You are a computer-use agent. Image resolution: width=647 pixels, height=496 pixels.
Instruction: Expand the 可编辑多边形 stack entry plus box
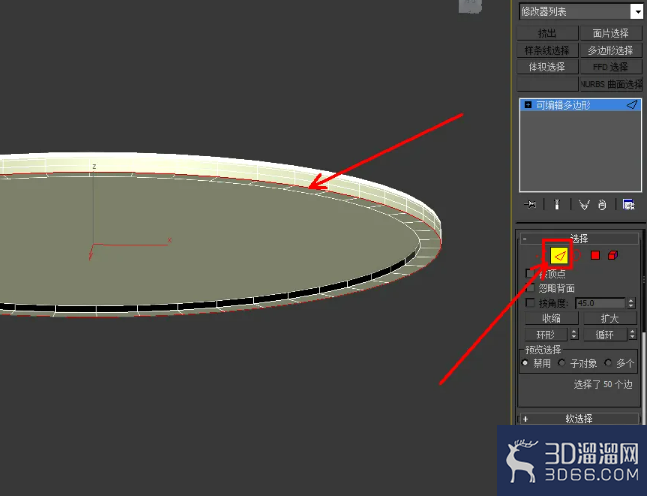[x=528, y=105]
